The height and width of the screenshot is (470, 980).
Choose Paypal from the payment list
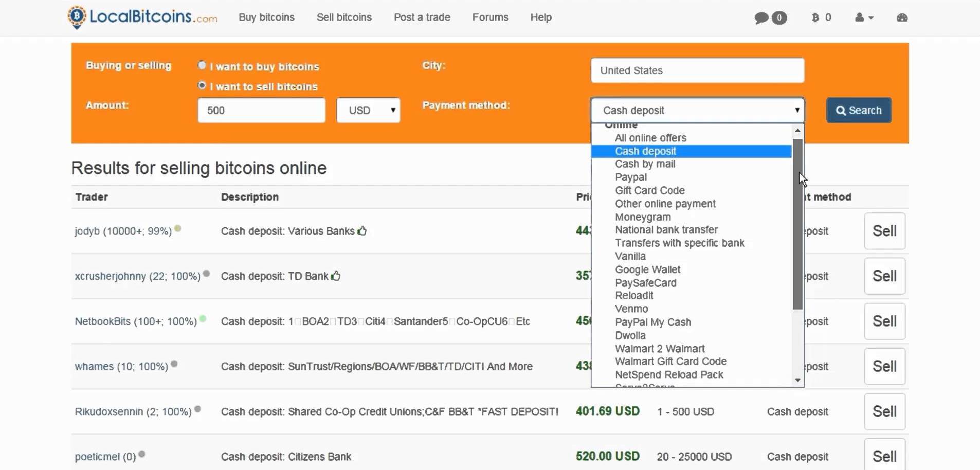point(631,177)
